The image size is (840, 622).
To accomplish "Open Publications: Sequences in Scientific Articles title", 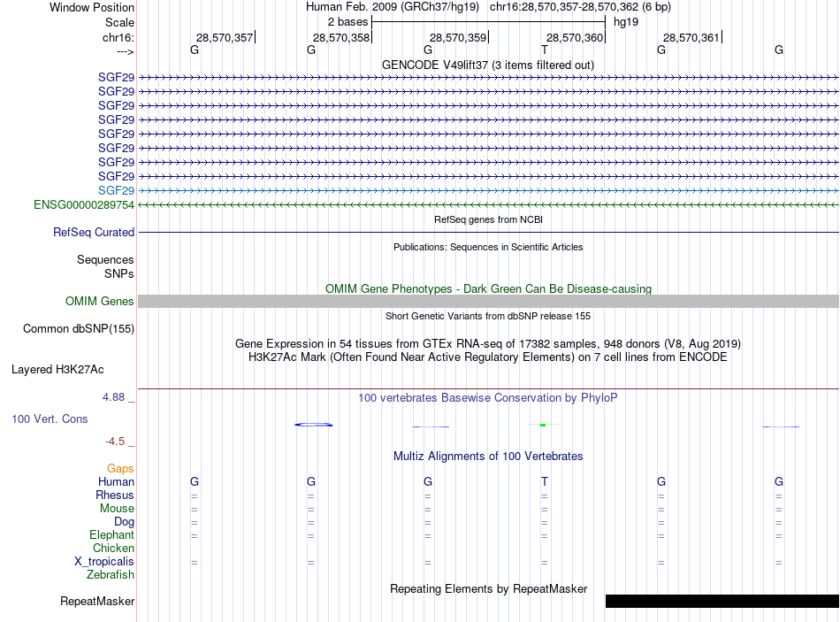I will click(488, 247).
